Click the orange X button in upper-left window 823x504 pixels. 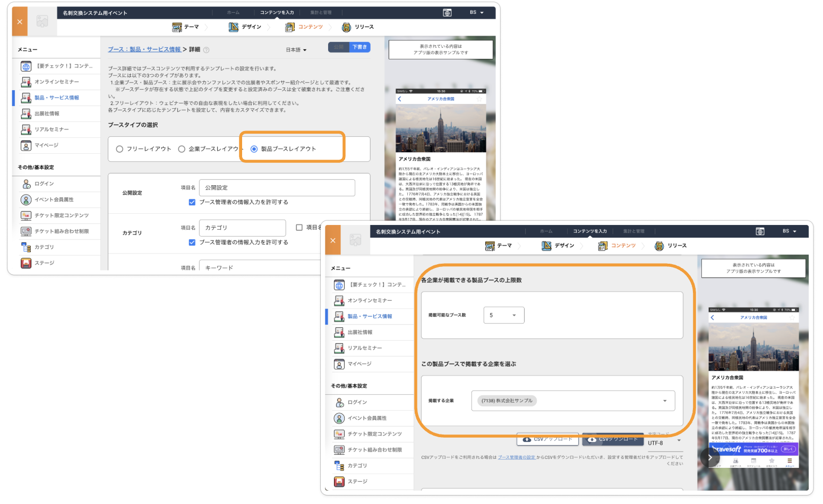(x=20, y=22)
